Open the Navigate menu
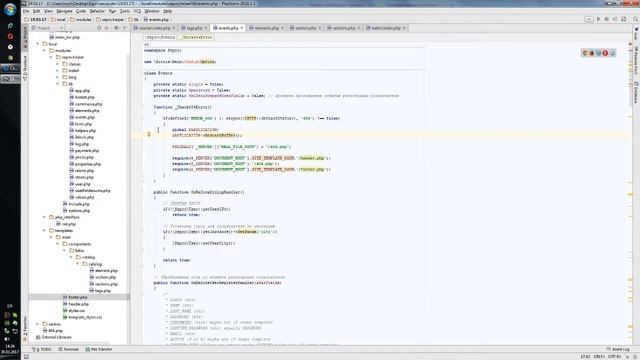 [x=64, y=11]
